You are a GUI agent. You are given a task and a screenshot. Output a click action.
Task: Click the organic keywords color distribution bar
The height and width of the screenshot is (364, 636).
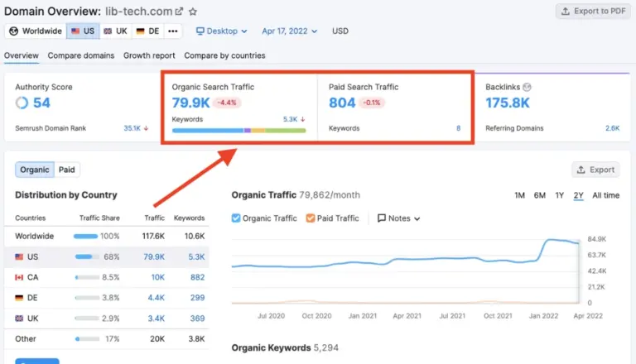point(238,131)
